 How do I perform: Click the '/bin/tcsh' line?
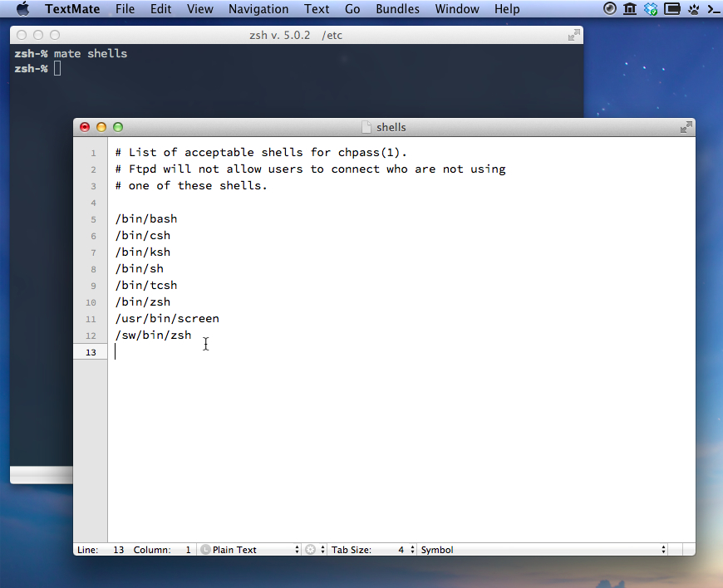click(x=146, y=285)
